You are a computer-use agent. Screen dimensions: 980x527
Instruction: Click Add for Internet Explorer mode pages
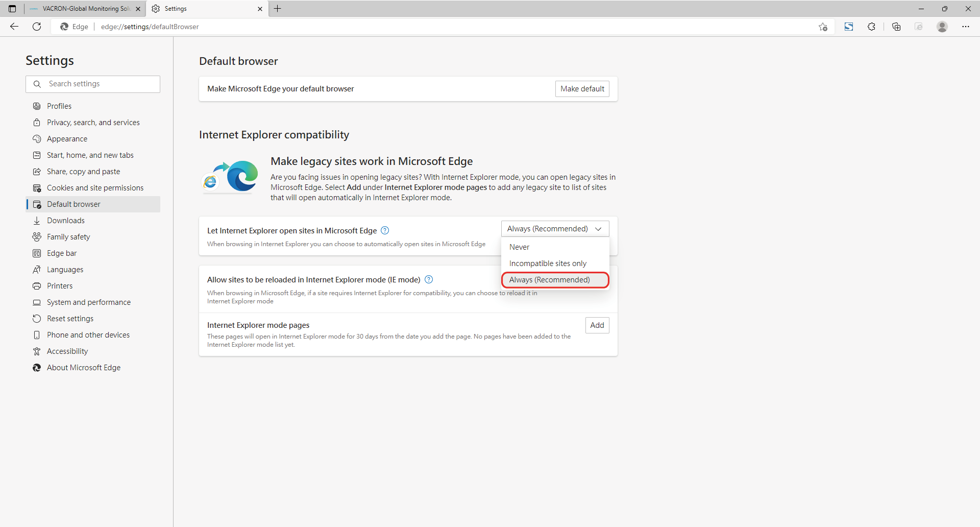tap(597, 325)
